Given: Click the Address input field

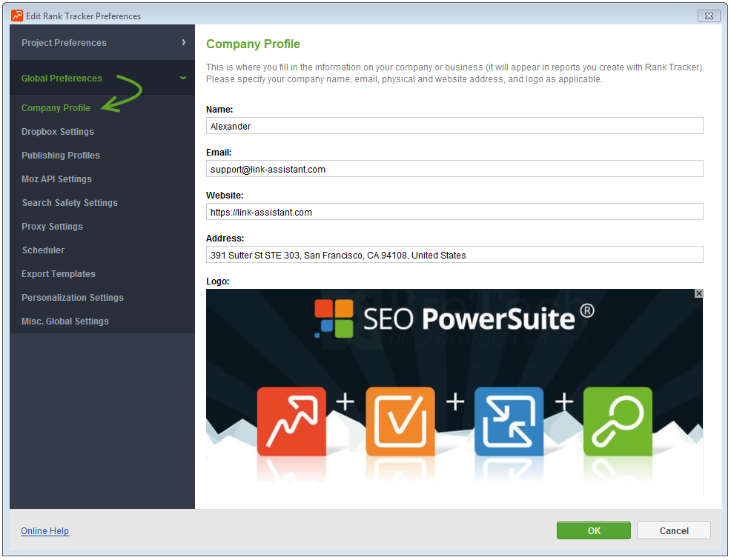Looking at the screenshot, I should pyautogui.click(x=454, y=255).
